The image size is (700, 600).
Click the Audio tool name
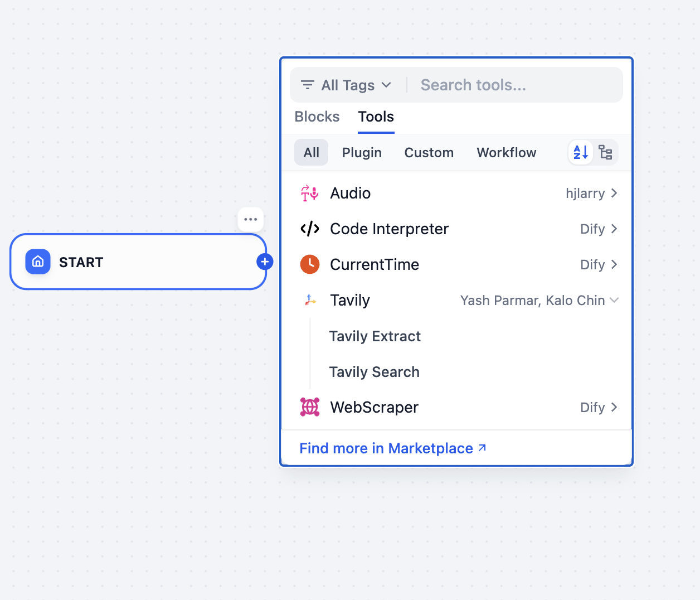(x=351, y=193)
